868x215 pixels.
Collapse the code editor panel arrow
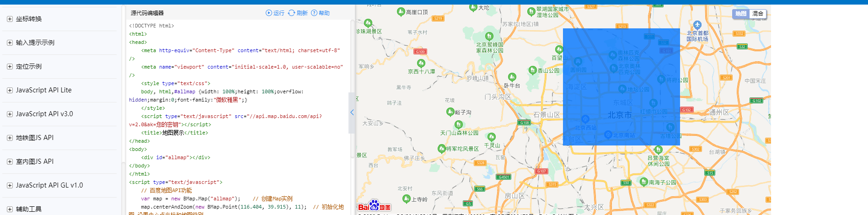tap(352, 113)
